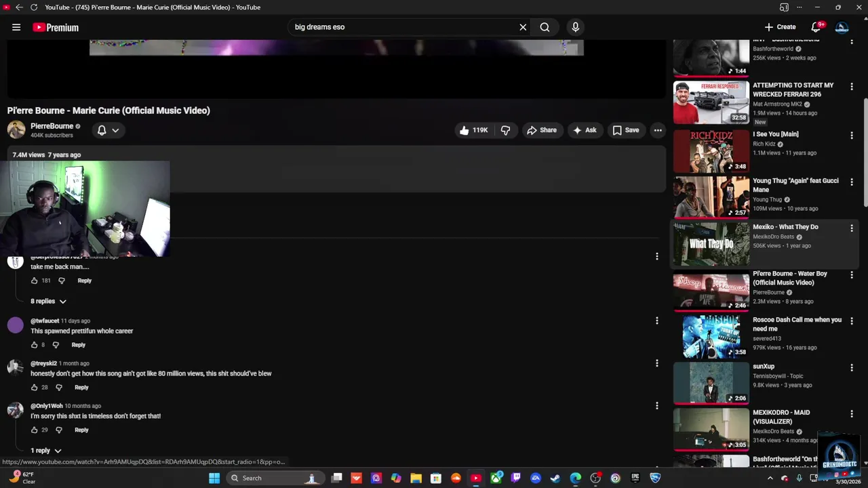Clear the search box with X icon
The image size is (868, 488).
tap(523, 27)
